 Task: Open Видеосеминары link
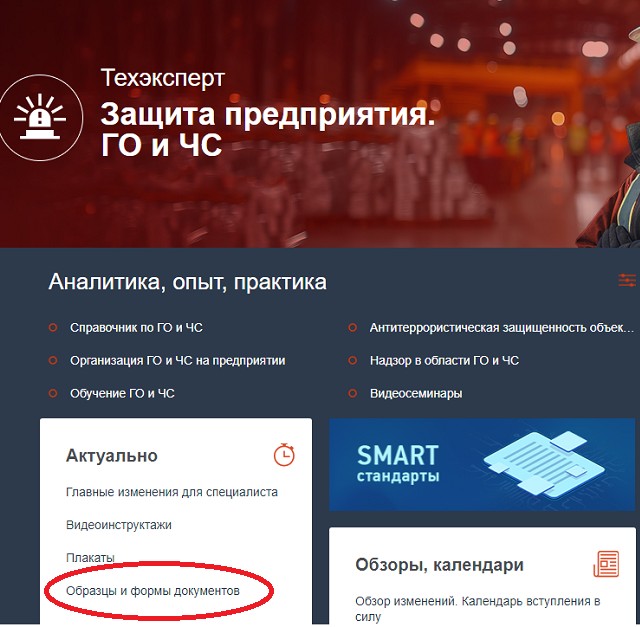tap(416, 394)
